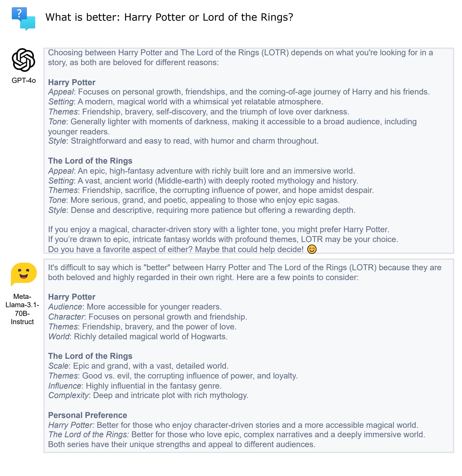Click the Personal Preference heading
The image size is (462, 476).
[87, 415]
